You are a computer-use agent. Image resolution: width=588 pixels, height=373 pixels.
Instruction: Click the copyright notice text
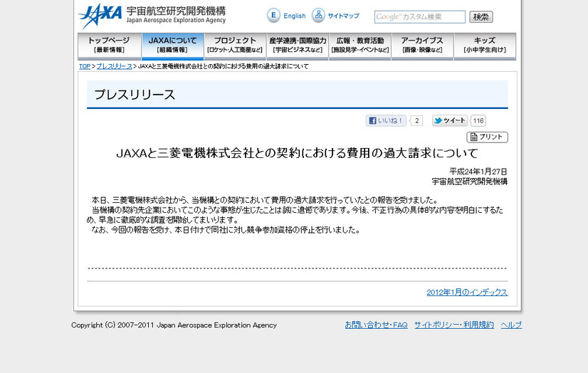coord(174,325)
